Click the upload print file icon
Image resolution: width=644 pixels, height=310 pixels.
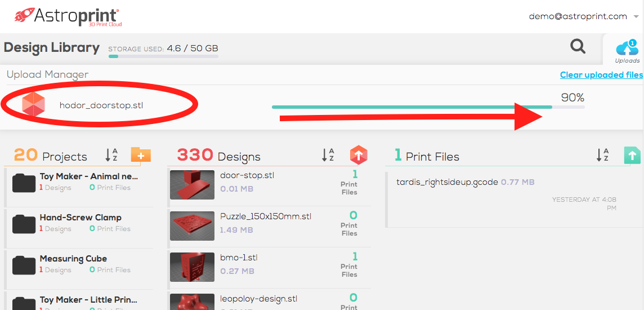tap(632, 155)
